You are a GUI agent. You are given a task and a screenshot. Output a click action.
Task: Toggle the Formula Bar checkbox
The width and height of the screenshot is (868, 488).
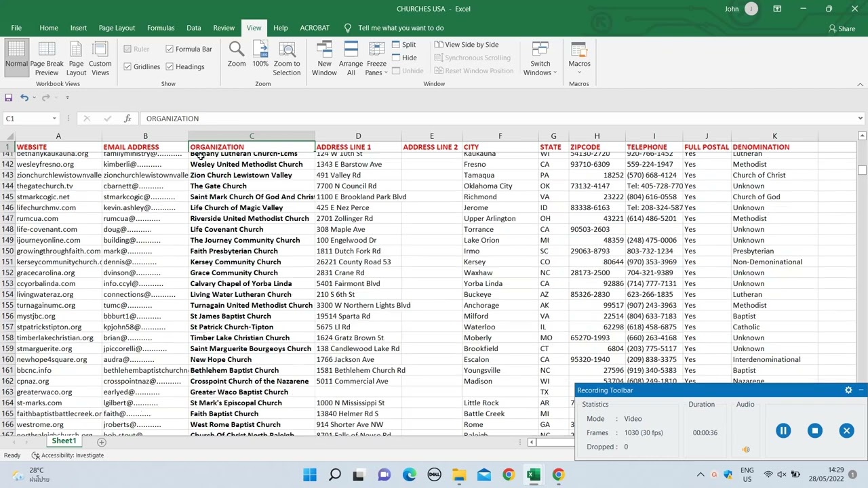point(170,49)
